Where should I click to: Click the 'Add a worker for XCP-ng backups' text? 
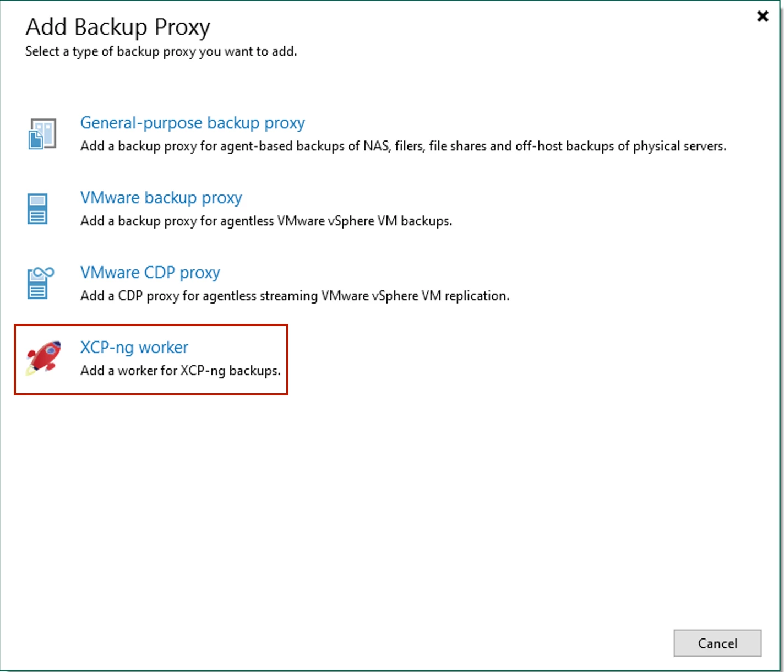[x=180, y=371]
